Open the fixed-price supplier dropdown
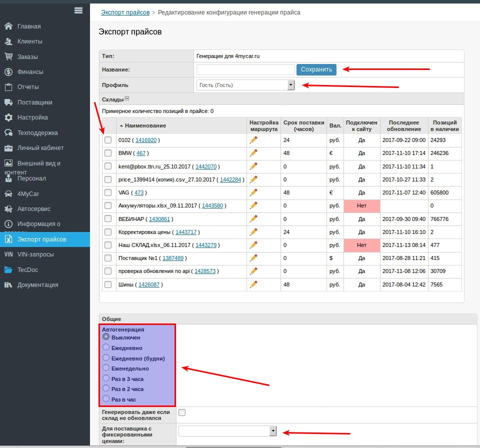 [227, 431]
